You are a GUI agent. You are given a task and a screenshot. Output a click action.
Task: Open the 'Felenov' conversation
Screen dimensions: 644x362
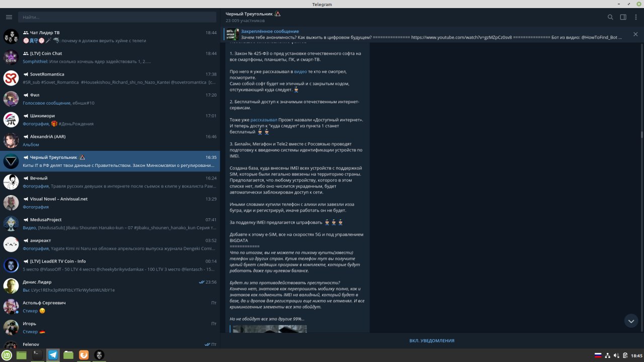(x=110, y=343)
